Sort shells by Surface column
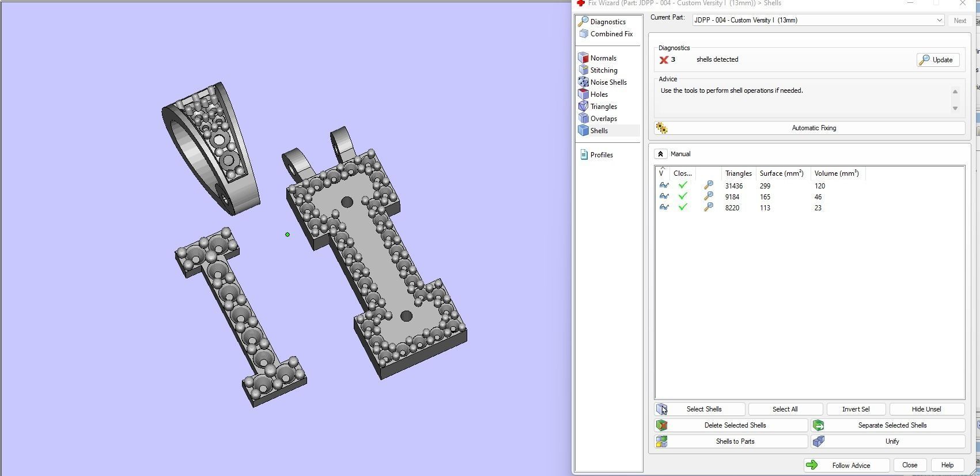 [x=783, y=173]
